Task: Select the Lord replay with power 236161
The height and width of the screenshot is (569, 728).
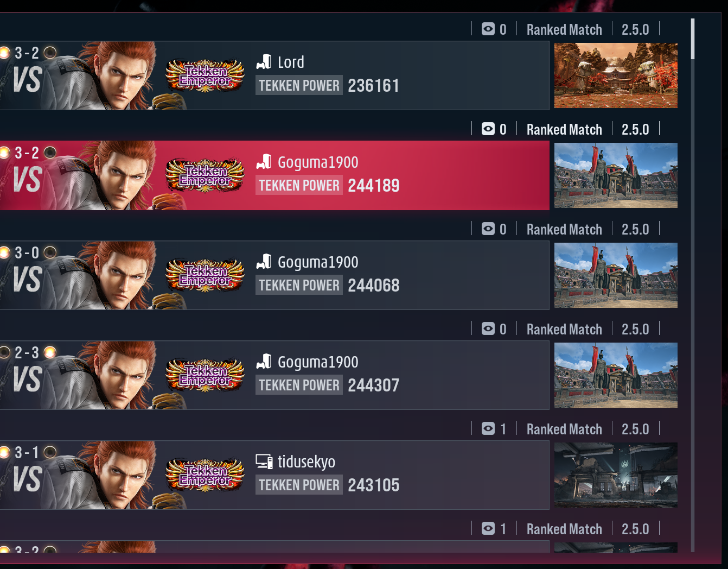Action: tap(274, 75)
